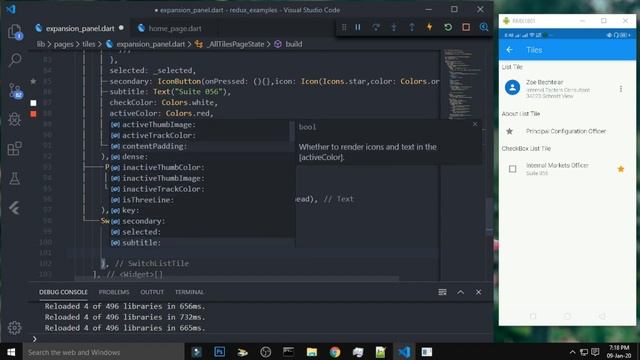Open the Search view in activity bar
Screen dimensions: 640x360
[15, 60]
